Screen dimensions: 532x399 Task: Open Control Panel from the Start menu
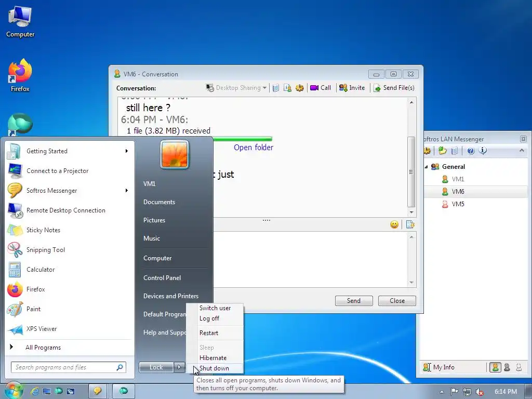162,277
